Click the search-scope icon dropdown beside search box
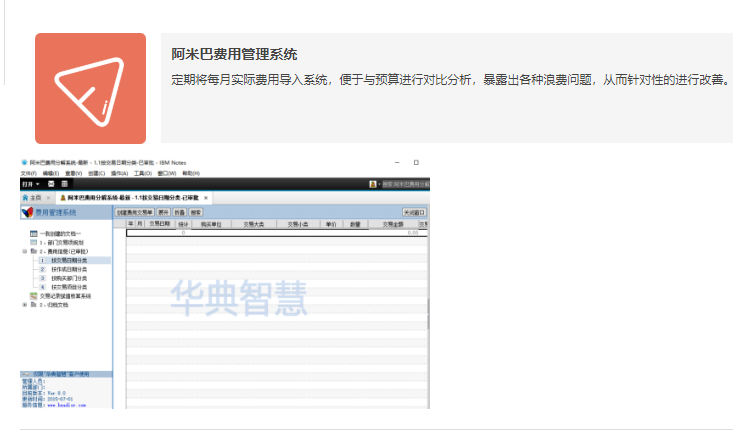733x438 pixels. 374,184
